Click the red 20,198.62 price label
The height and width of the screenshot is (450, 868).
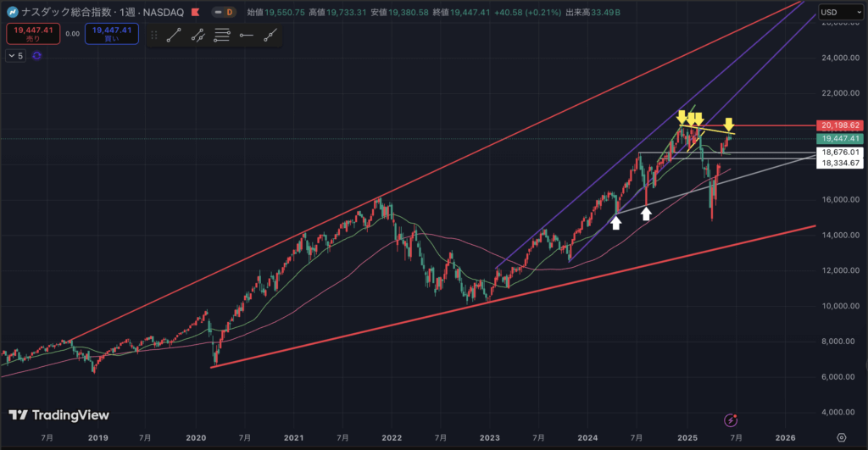coord(840,125)
